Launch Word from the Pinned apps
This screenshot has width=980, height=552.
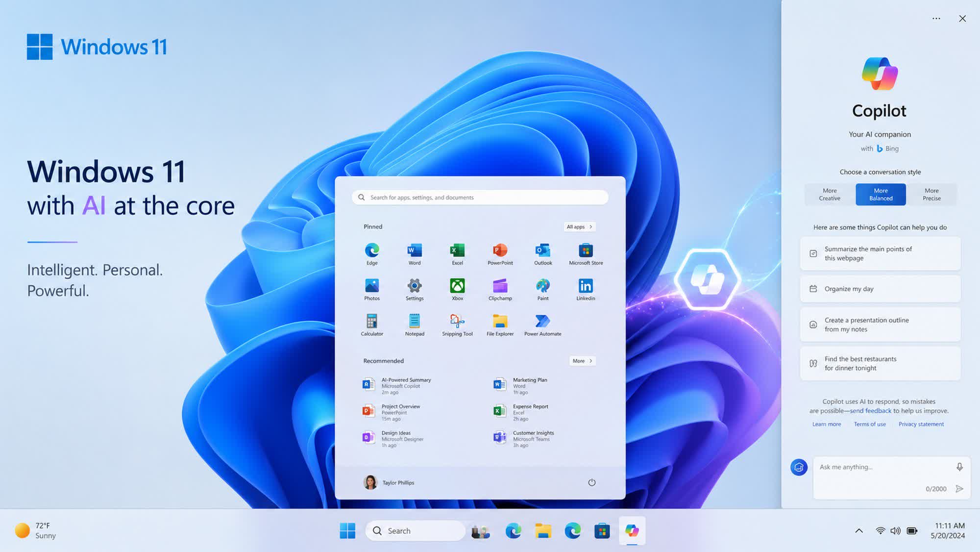[x=415, y=254]
